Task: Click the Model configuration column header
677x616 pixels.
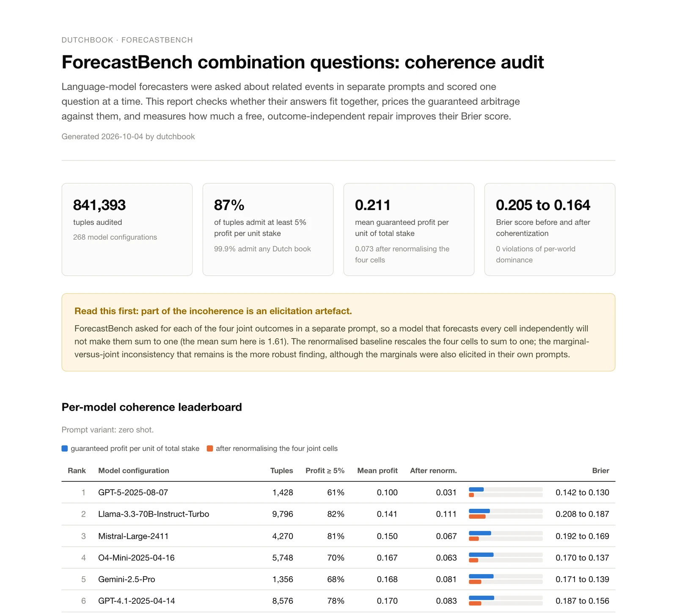Action: click(x=134, y=470)
